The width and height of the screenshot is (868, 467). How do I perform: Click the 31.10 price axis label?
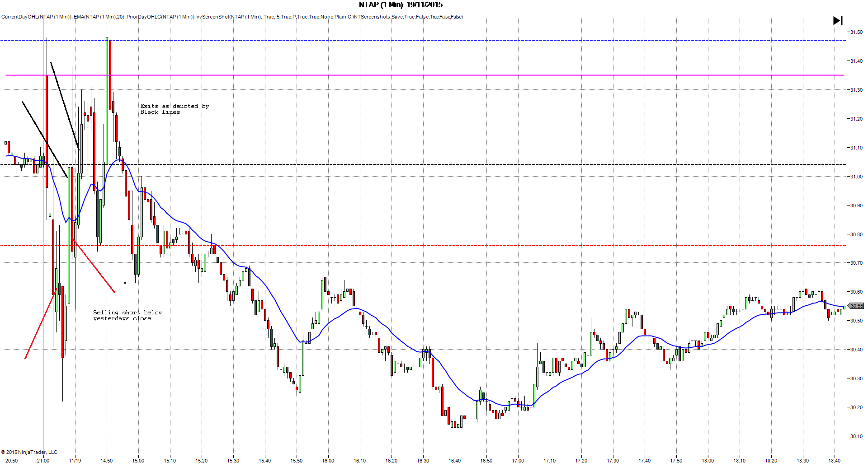tap(856, 148)
